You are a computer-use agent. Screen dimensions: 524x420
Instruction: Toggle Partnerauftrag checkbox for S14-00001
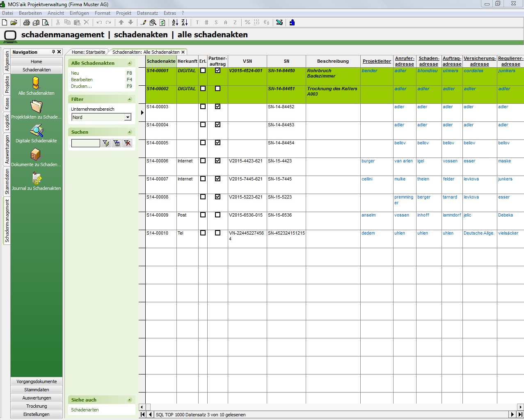pos(217,71)
